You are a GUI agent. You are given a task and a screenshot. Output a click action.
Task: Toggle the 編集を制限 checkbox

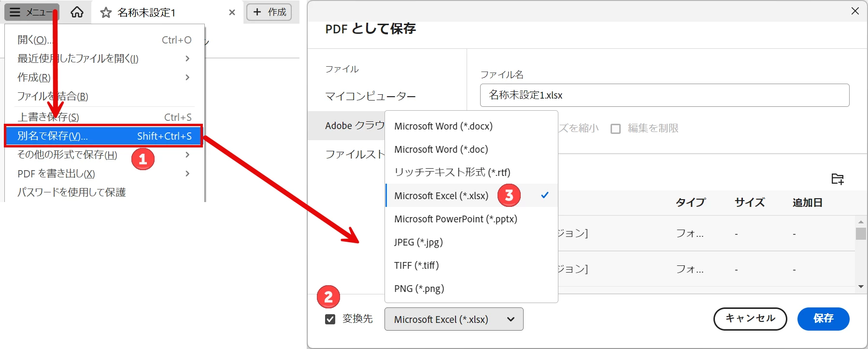[x=615, y=129]
